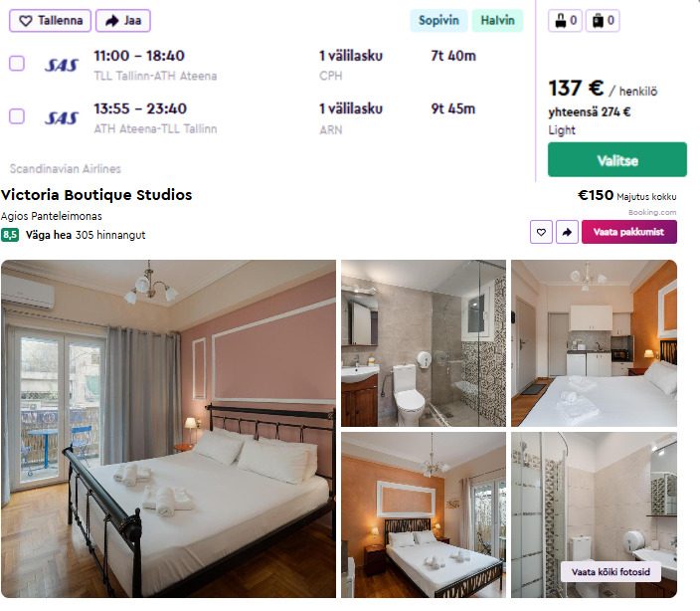The width and height of the screenshot is (700, 611).
Task: Open Victoria Boutique Studios hotel title
Action: tap(96, 195)
